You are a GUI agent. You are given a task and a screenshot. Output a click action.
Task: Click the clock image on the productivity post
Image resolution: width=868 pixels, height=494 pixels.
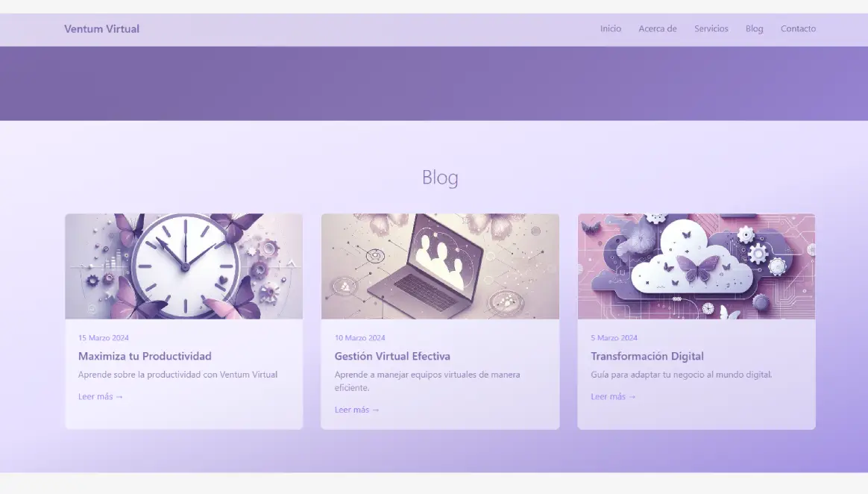(x=183, y=266)
